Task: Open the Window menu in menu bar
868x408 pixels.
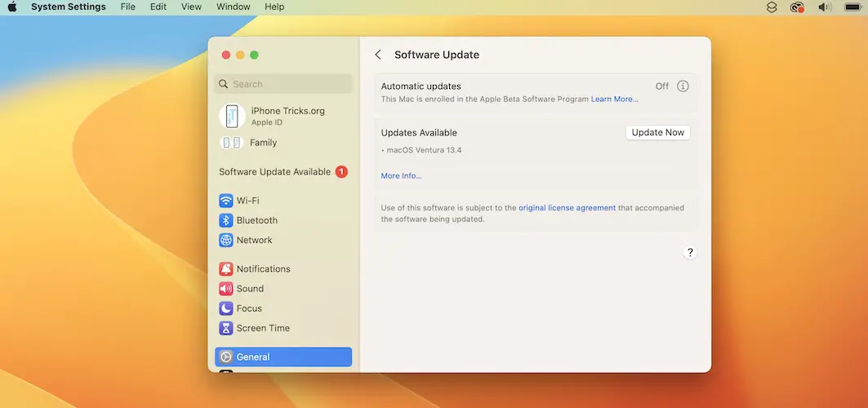Action: (234, 7)
